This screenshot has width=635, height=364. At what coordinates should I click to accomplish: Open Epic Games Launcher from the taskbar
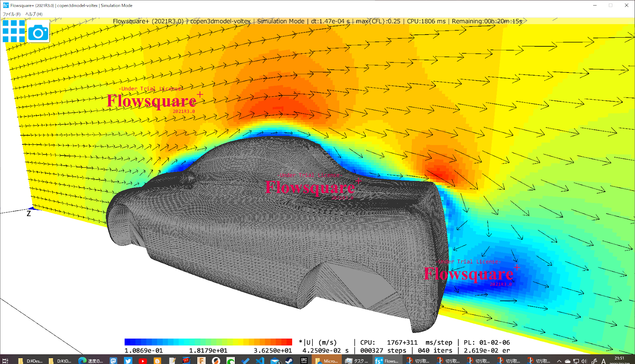tap(304, 360)
